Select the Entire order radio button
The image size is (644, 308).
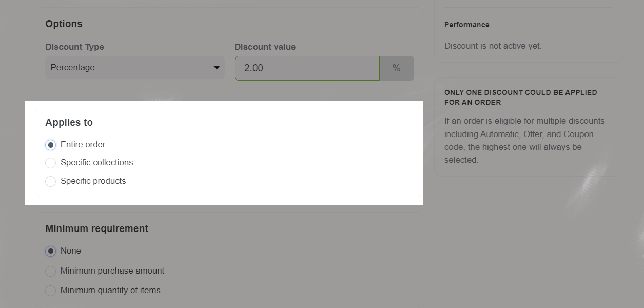50,145
